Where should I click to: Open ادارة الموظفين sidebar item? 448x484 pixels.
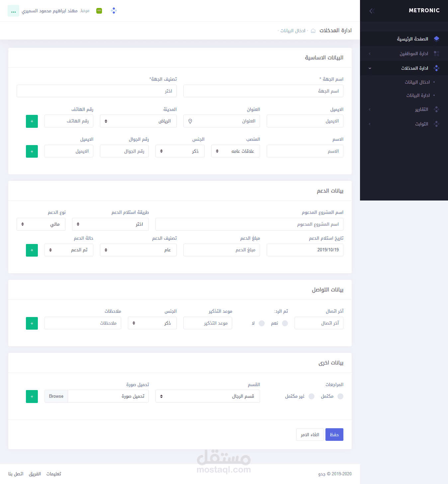(404, 53)
